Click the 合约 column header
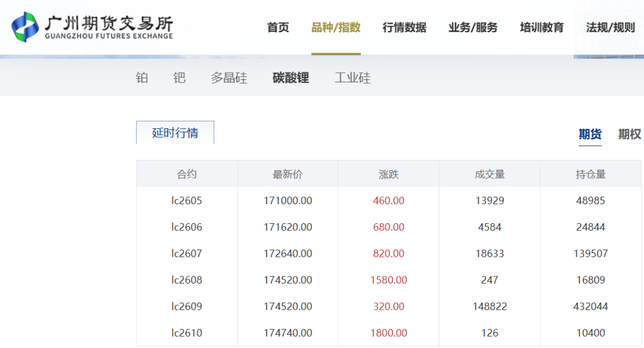Screen dimensions: 644x348 coord(187,174)
